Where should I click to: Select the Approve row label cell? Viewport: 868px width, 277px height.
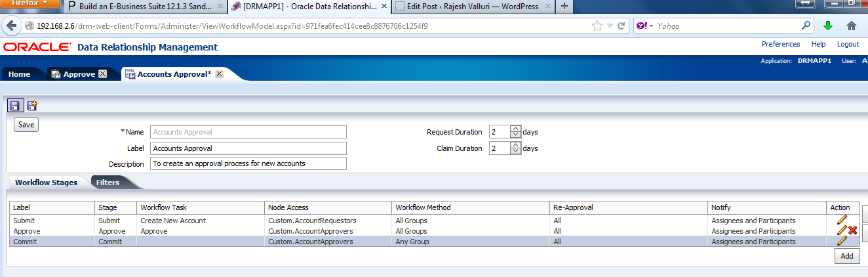point(52,231)
